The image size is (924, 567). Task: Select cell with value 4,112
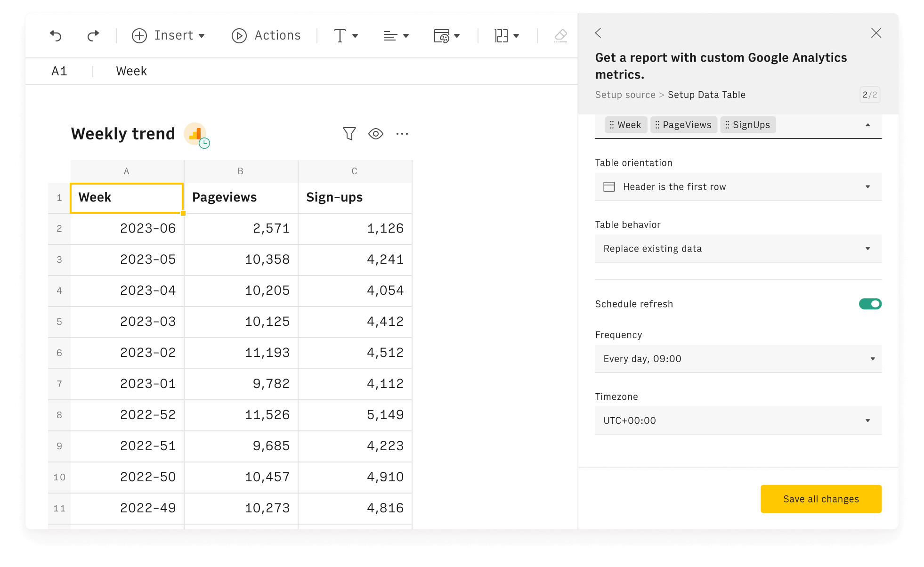tap(355, 384)
